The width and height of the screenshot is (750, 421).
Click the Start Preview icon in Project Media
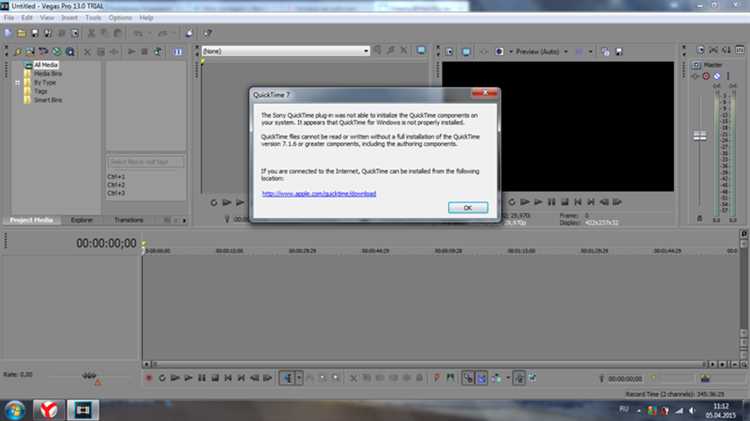131,52
